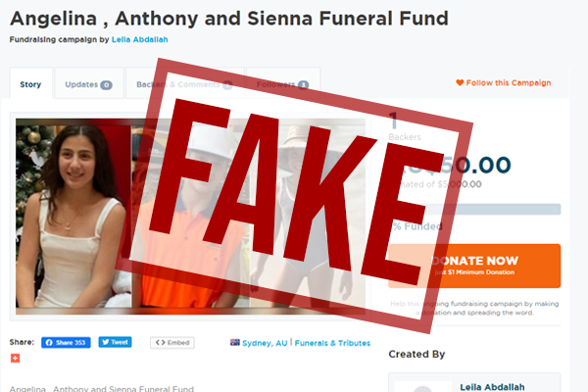Click the red plus share icon
Viewport: 588px width, 392px height.
(x=15, y=359)
